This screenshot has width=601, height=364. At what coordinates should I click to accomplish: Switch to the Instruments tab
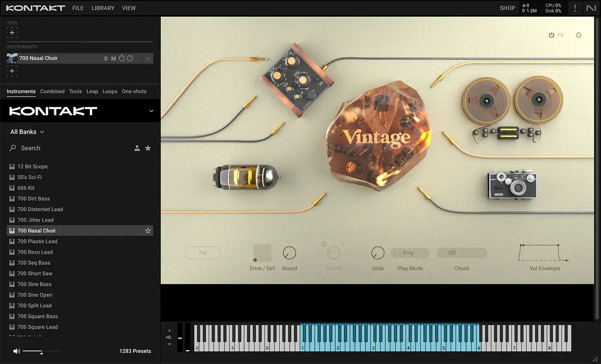21,91
